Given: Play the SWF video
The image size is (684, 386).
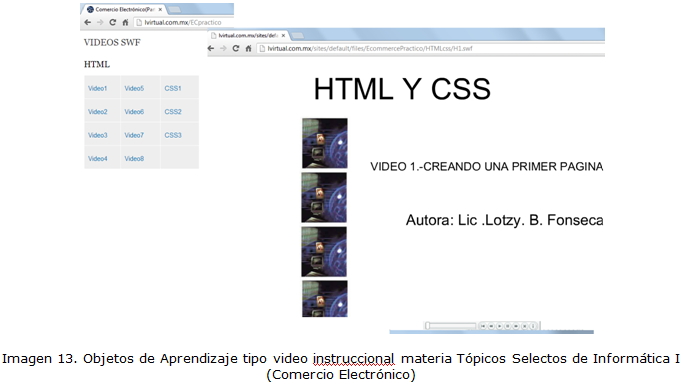Looking at the screenshot, I should (499, 326).
